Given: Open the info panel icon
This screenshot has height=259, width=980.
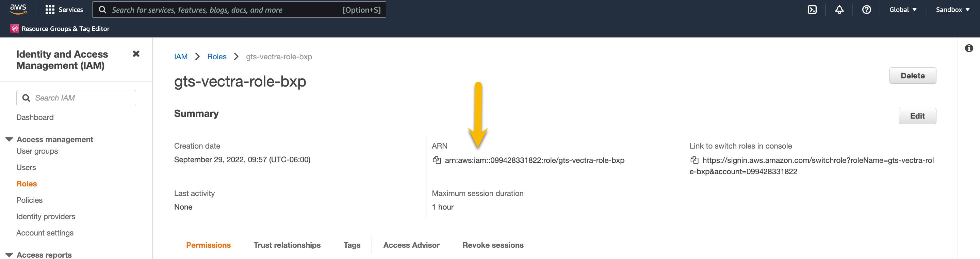Looking at the screenshot, I should [968, 48].
